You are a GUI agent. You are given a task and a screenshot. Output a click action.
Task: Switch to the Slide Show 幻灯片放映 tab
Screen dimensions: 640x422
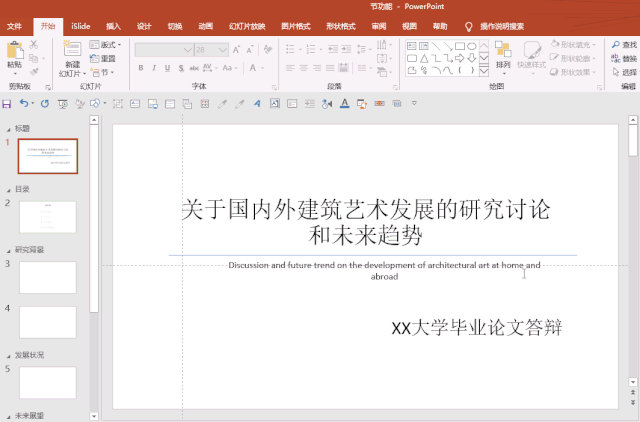(247, 27)
